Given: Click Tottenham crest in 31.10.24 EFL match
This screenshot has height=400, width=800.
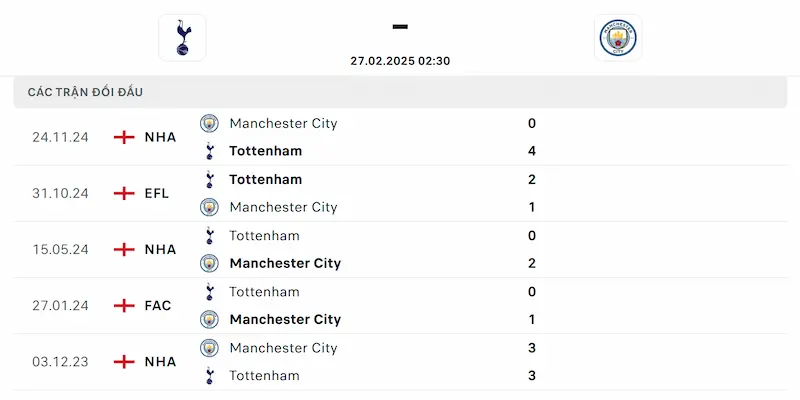Looking at the screenshot, I should click(209, 180).
